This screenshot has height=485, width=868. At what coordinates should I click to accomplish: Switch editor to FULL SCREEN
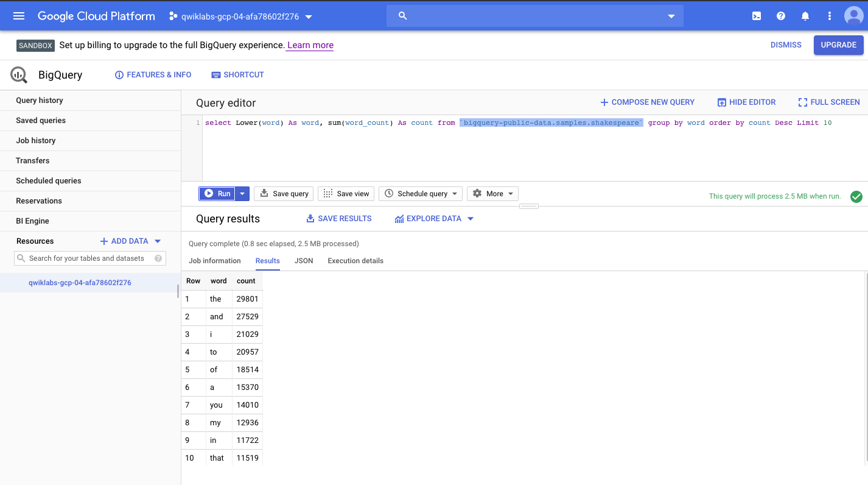point(829,102)
